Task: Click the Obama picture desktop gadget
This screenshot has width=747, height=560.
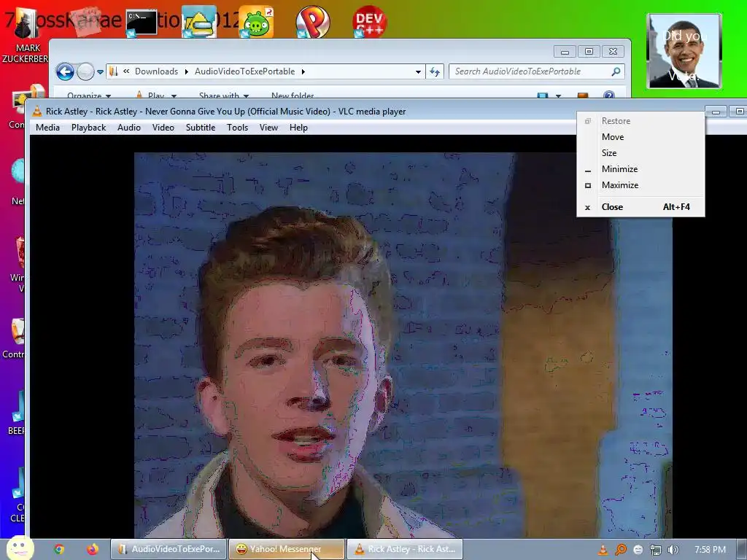Action: tap(684, 51)
